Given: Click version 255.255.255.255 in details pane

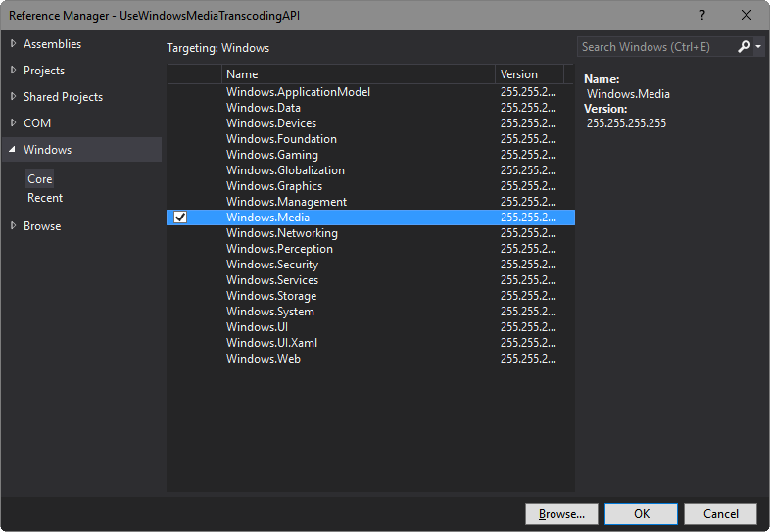Looking at the screenshot, I should pos(626,123).
